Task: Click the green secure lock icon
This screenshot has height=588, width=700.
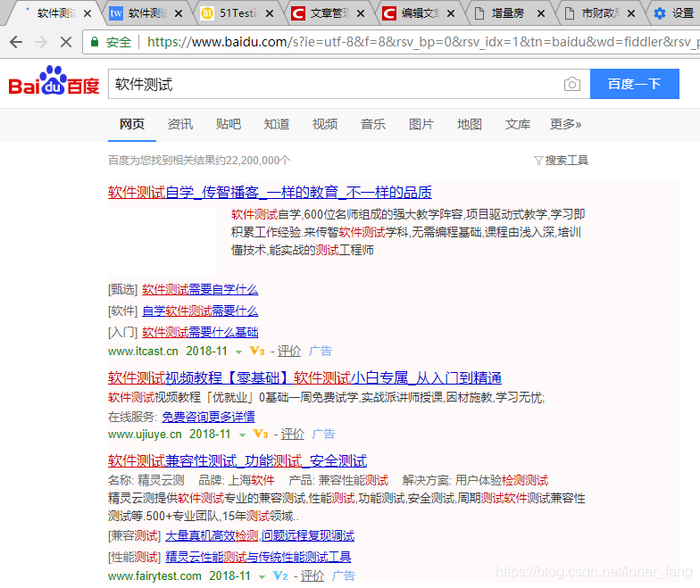Action: click(95, 42)
